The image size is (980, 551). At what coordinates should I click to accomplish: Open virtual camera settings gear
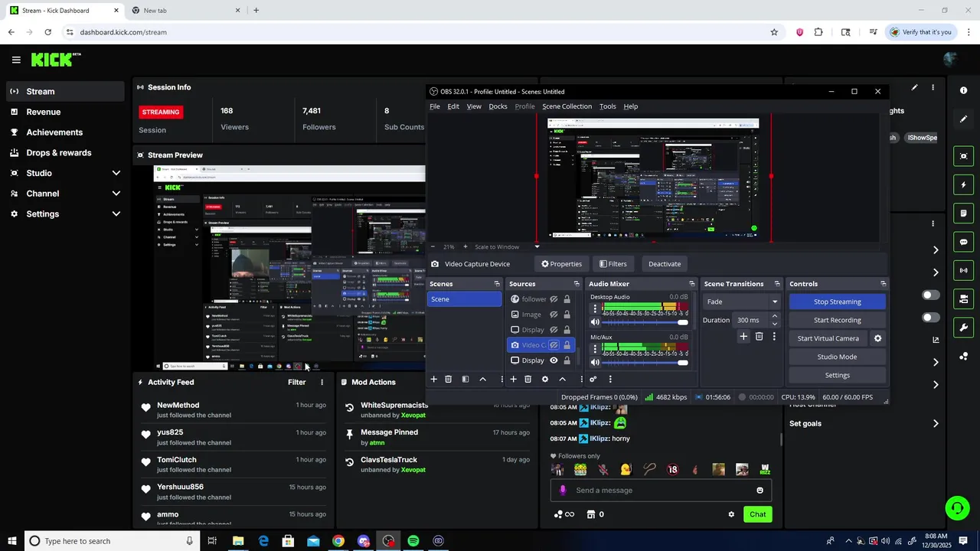(877, 338)
